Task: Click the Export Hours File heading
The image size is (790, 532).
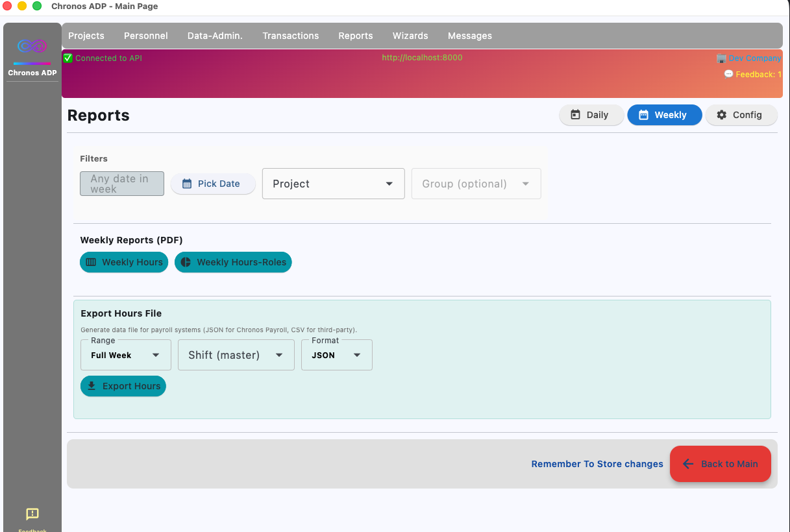Action: click(x=121, y=313)
